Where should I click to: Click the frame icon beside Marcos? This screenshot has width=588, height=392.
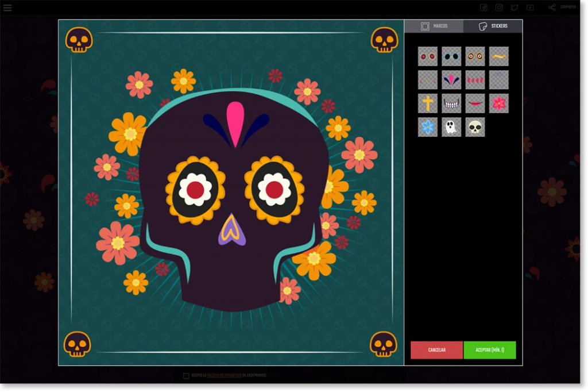(x=425, y=26)
